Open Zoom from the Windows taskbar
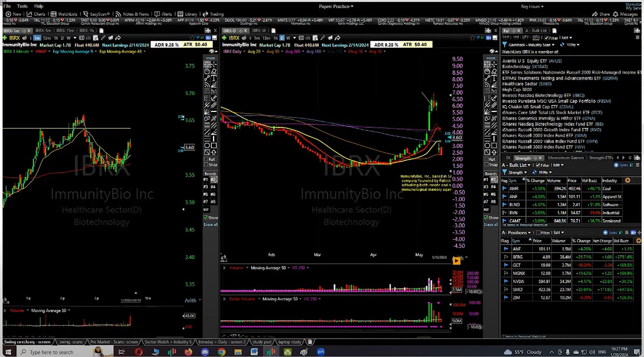This screenshot has width=644, height=357. pos(321,352)
